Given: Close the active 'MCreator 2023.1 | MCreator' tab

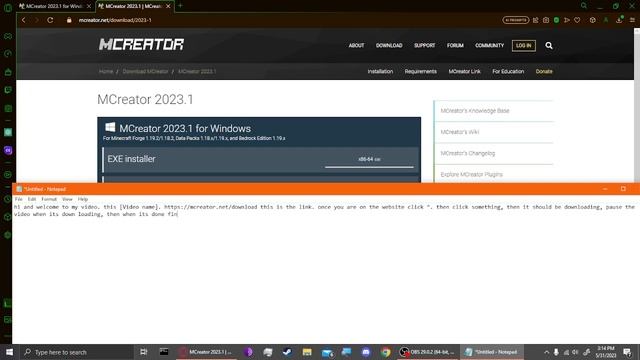Looking at the screenshot, I should tap(168, 6).
